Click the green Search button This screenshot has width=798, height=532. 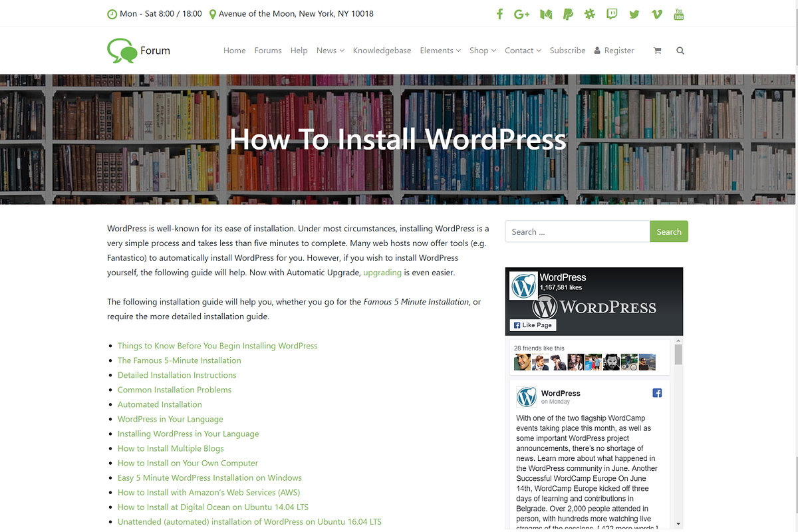pyautogui.click(x=669, y=231)
